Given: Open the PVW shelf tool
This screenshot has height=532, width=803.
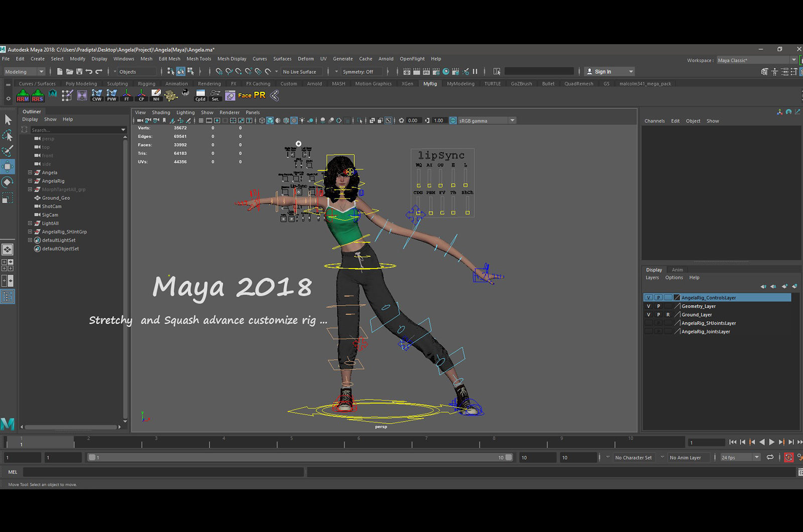Looking at the screenshot, I should click(x=111, y=95).
